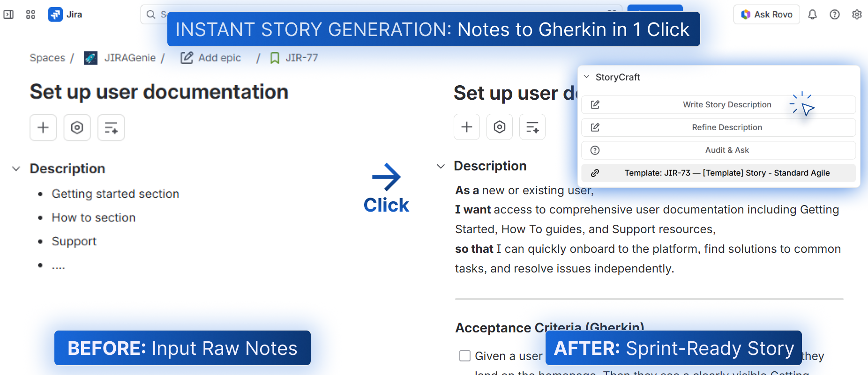The width and height of the screenshot is (868, 375).
Task: Click 'How to section' bullet
Action: point(94,218)
